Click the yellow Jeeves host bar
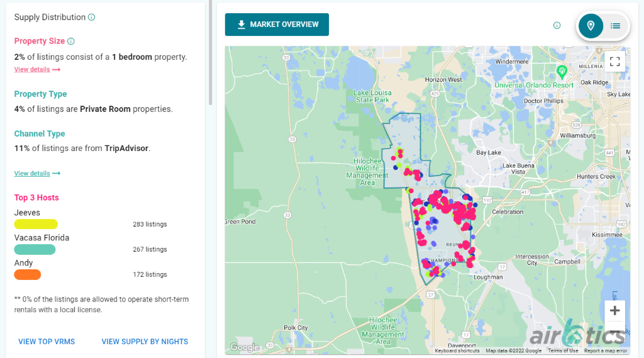This screenshot has width=644, height=358. click(x=36, y=224)
